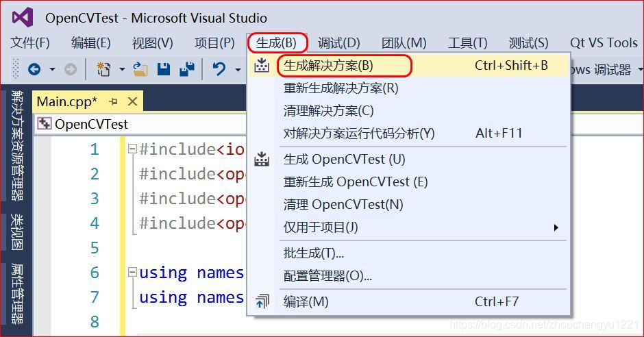Click the 生成(B) menu
644x337 pixels.
(277, 42)
